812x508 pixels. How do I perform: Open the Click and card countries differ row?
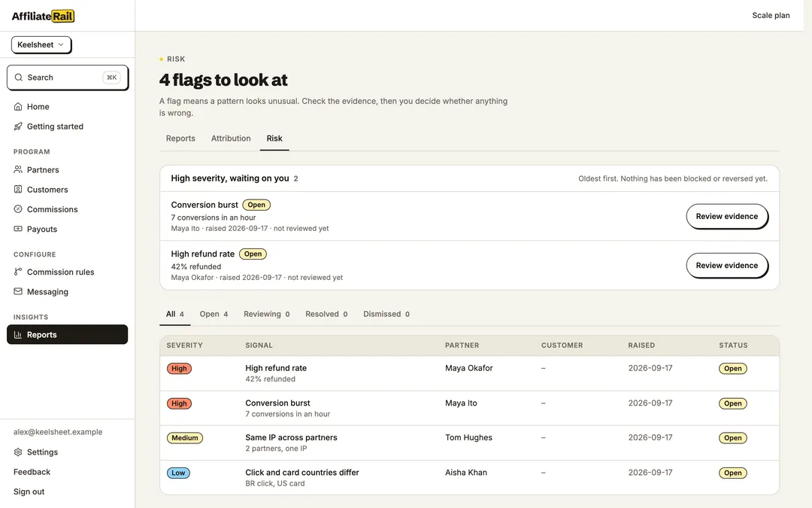point(469,477)
